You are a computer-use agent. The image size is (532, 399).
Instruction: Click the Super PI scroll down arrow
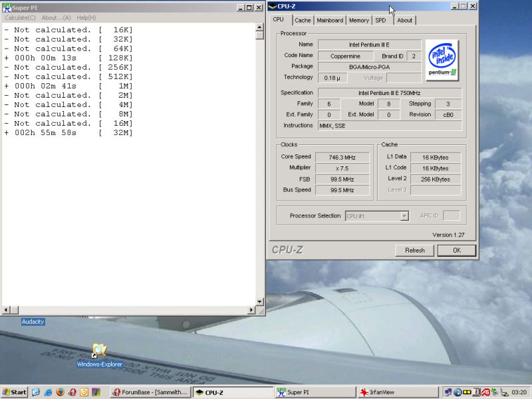click(x=259, y=302)
